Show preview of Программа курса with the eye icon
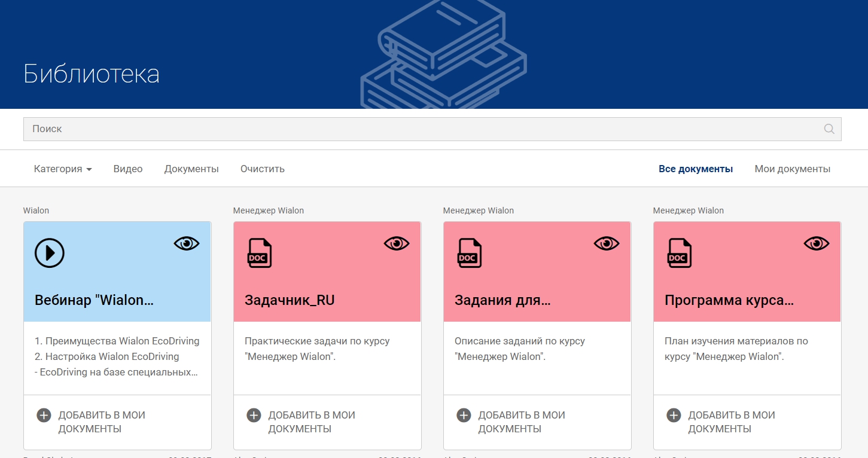Viewport: 868px width, 458px height. coord(817,243)
